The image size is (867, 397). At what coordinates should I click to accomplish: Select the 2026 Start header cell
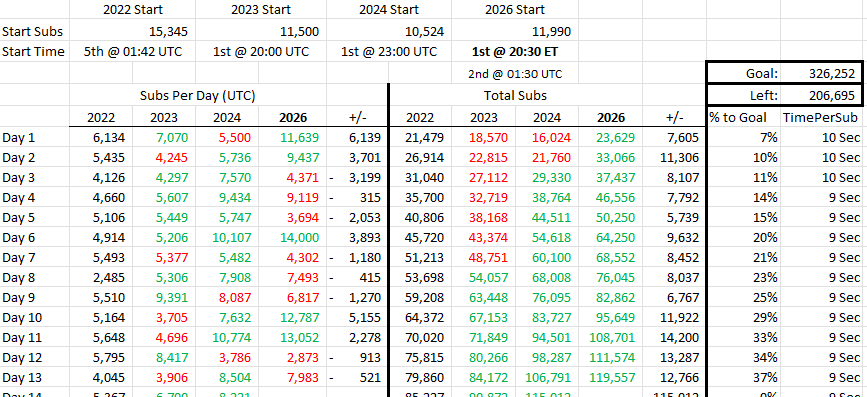[515, 9]
